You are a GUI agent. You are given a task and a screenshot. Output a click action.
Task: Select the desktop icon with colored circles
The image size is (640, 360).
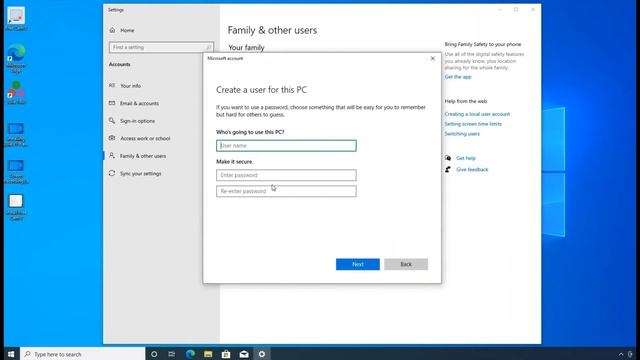click(x=16, y=93)
